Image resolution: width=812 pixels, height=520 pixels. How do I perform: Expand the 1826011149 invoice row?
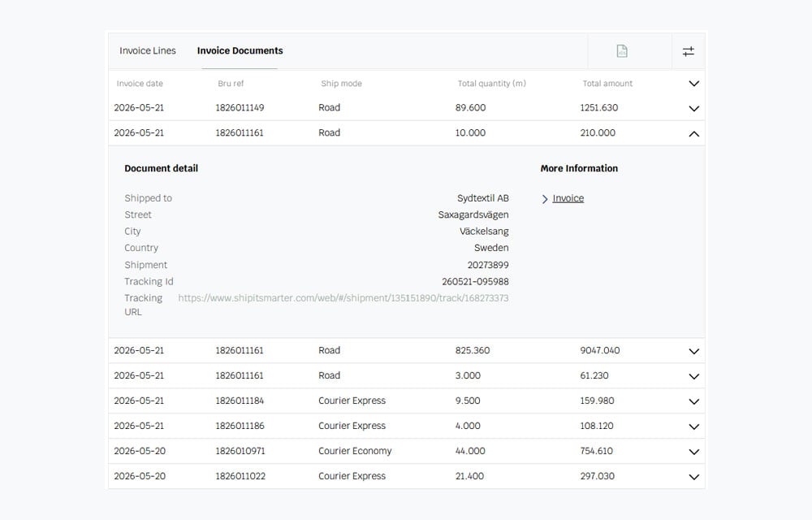(x=694, y=108)
